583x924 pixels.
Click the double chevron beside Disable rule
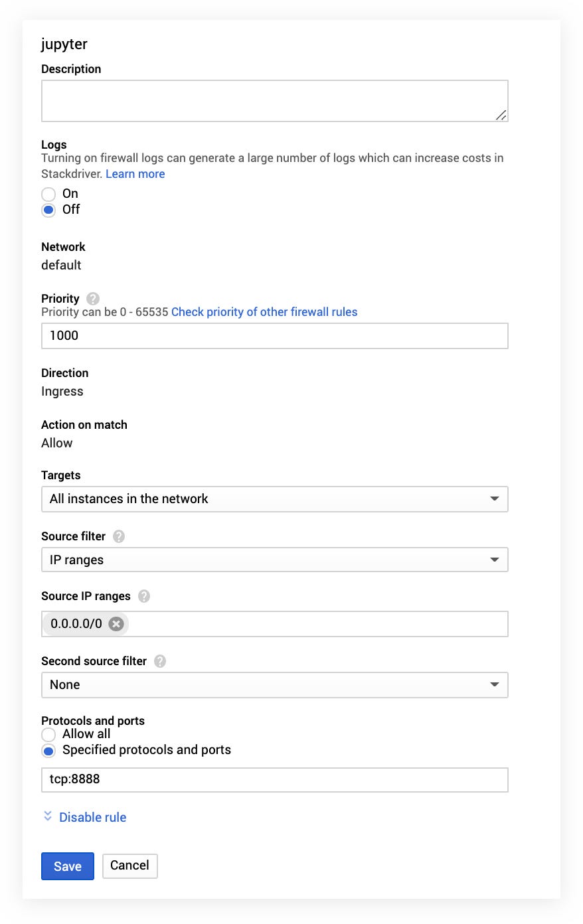[x=48, y=816]
